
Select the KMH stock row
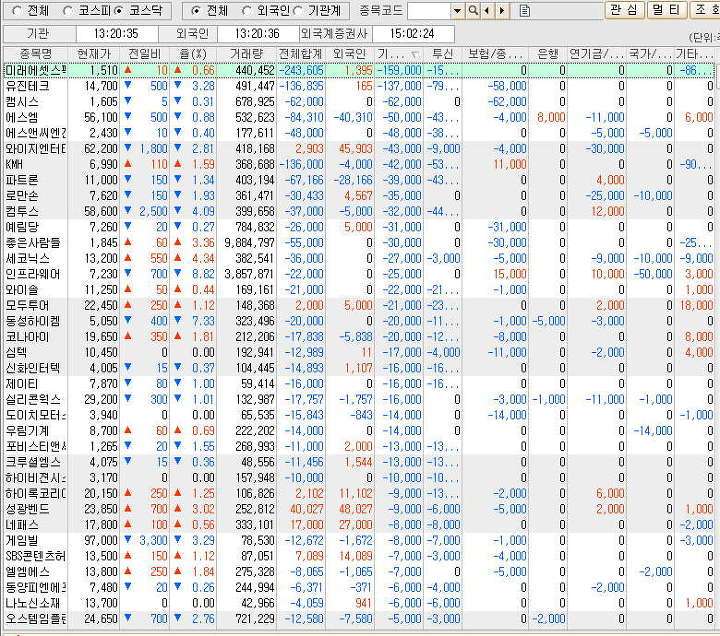tap(359, 164)
